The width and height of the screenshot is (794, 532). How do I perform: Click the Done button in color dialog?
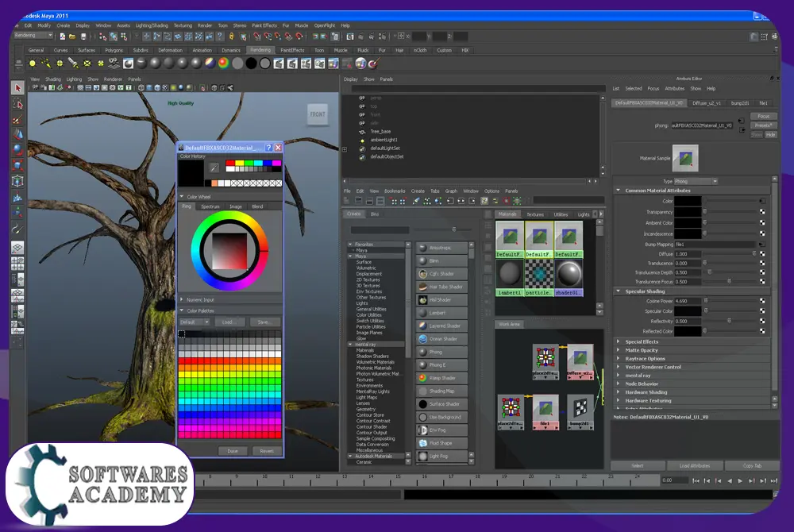[x=233, y=451]
